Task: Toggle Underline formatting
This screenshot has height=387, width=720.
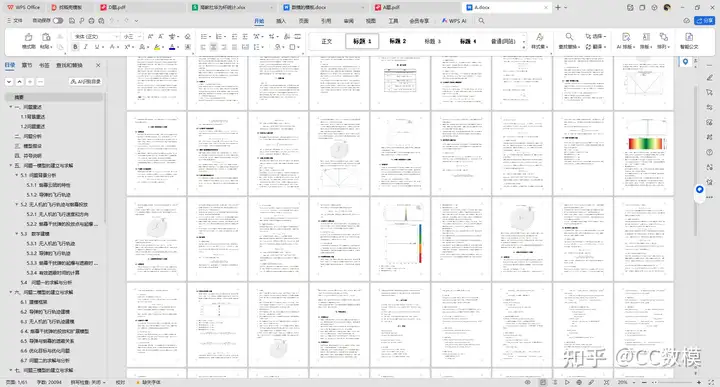Action: click(x=96, y=47)
